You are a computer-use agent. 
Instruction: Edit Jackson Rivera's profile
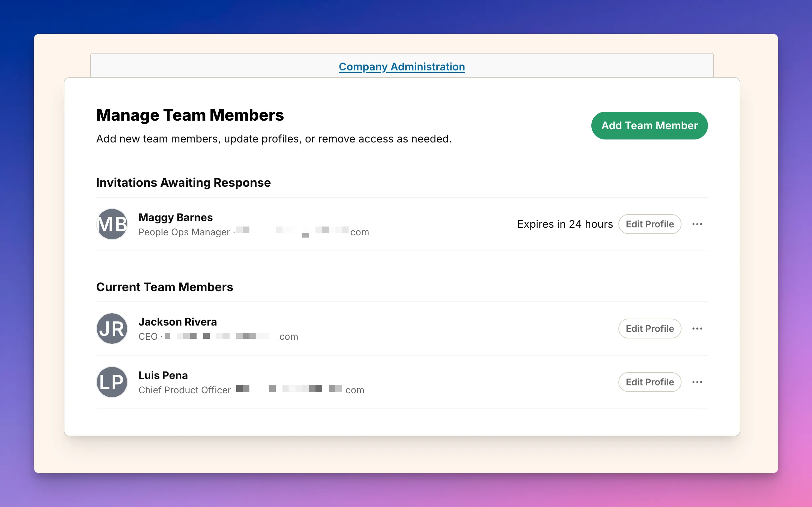tap(649, 329)
